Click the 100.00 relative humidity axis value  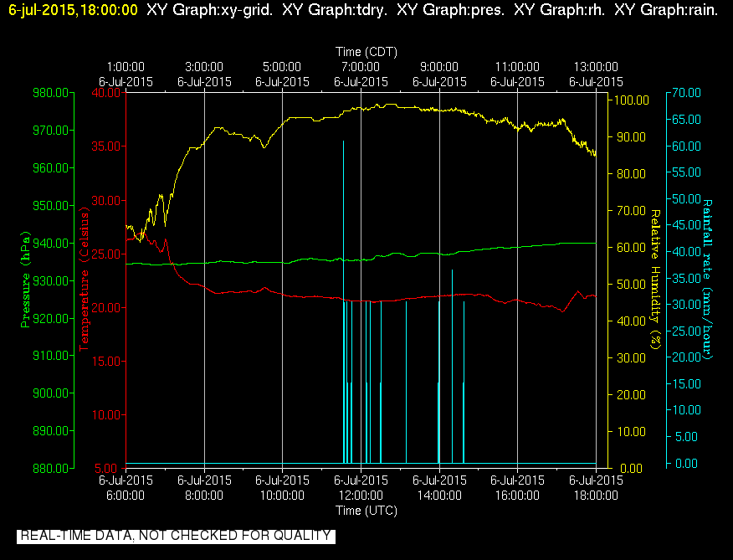632,100
